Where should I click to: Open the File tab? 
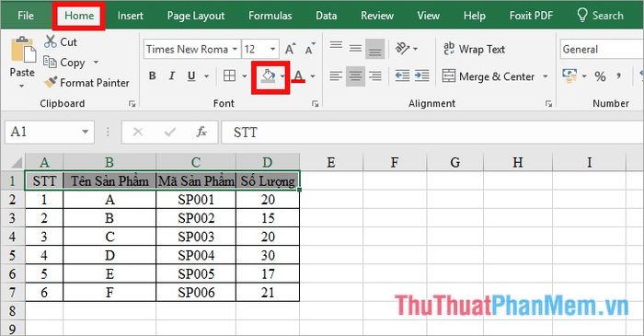click(x=26, y=16)
